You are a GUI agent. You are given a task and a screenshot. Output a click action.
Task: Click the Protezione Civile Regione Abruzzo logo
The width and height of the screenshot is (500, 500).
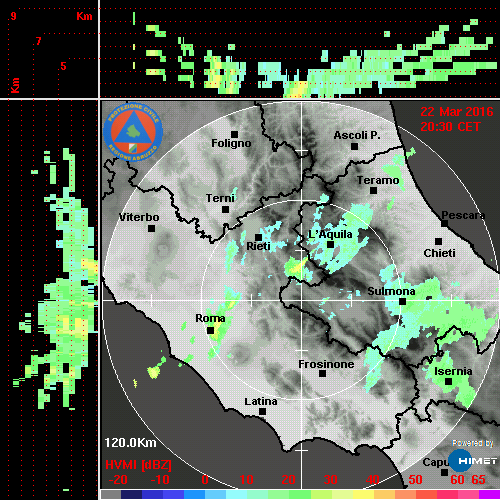pyautogui.click(x=133, y=132)
